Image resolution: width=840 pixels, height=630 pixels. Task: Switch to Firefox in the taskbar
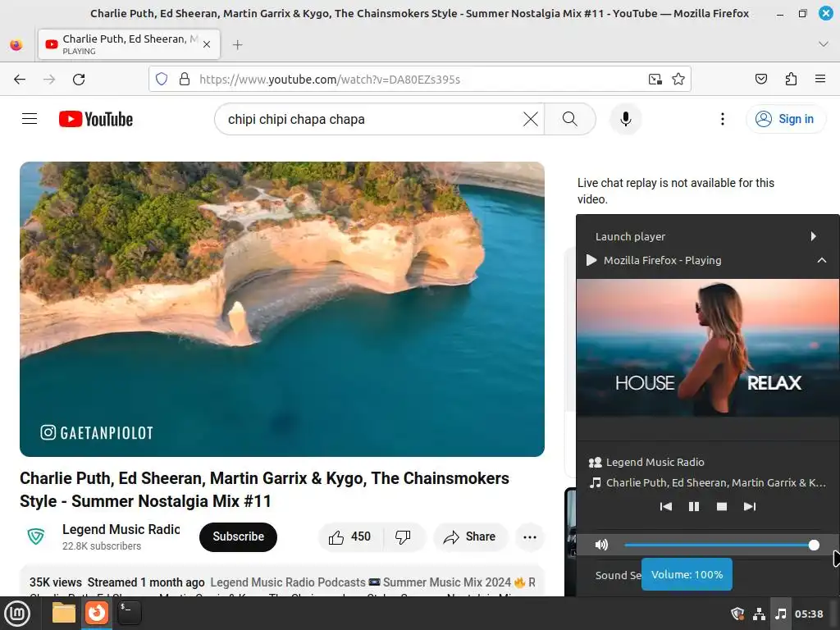(97, 613)
